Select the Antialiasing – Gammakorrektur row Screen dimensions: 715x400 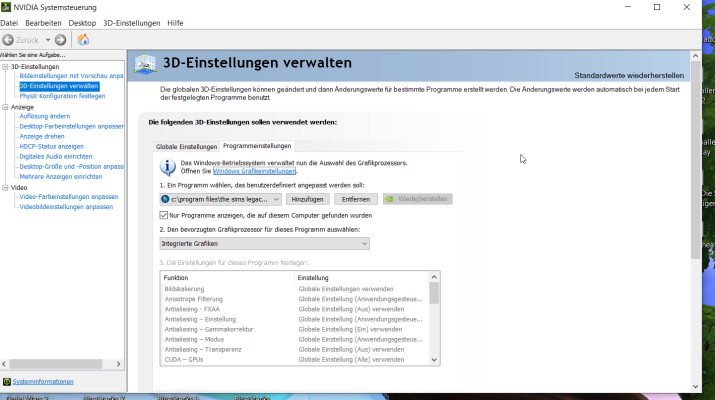point(295,329)
